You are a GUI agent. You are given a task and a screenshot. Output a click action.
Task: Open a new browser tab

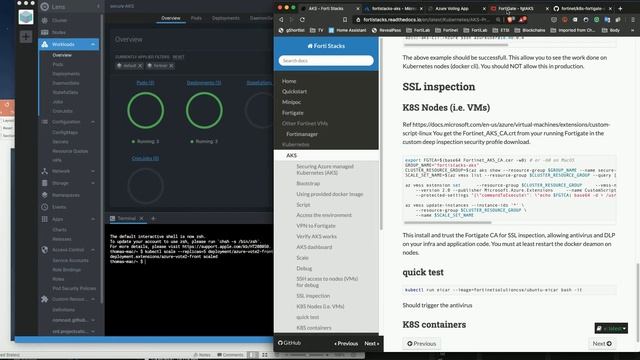620,8
